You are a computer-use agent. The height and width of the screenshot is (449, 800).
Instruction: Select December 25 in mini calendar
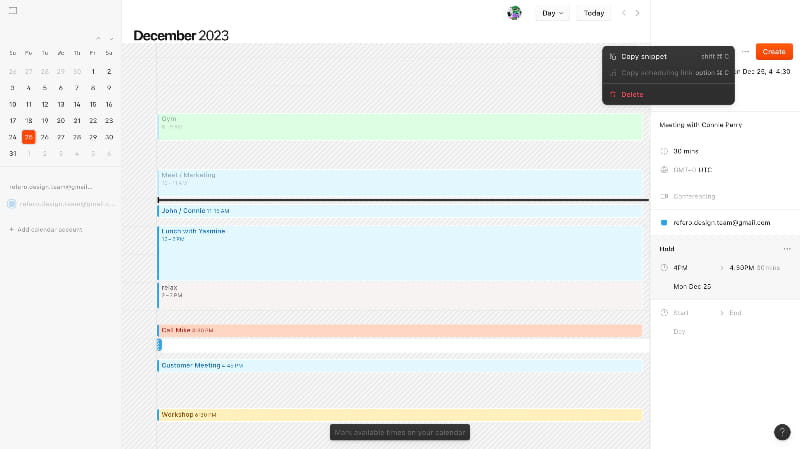coord(29,137)
